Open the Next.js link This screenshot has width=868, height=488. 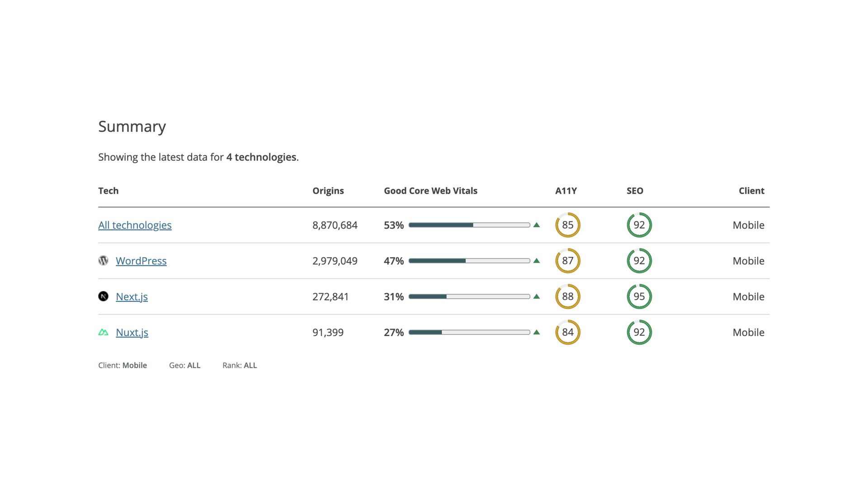tap(132, 296)
